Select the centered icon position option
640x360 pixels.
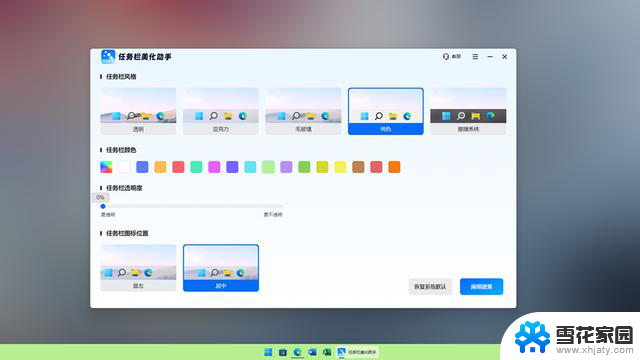coord(221,268)
